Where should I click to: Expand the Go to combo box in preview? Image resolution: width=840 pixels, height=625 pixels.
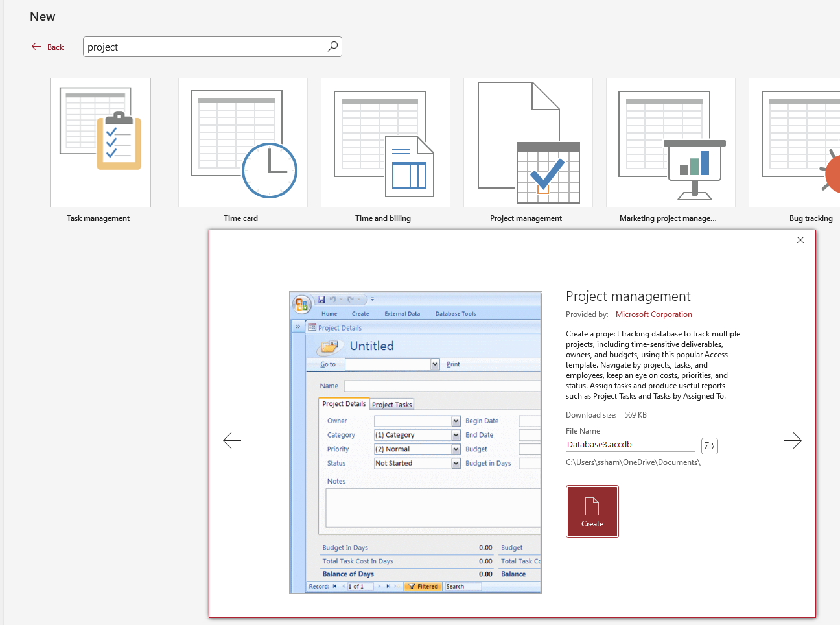click(436, 364)
